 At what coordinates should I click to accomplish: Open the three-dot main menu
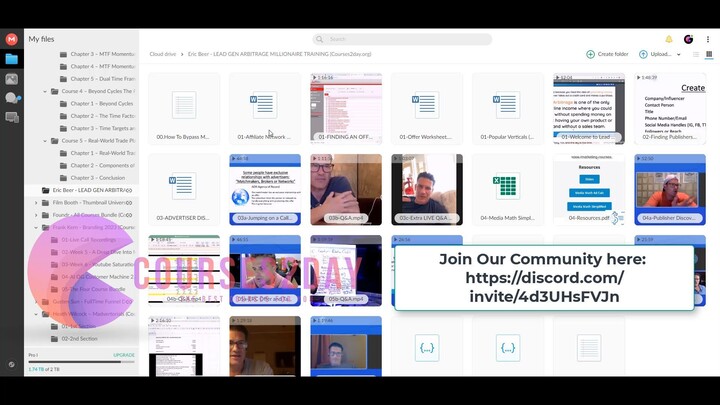(707, 39)
